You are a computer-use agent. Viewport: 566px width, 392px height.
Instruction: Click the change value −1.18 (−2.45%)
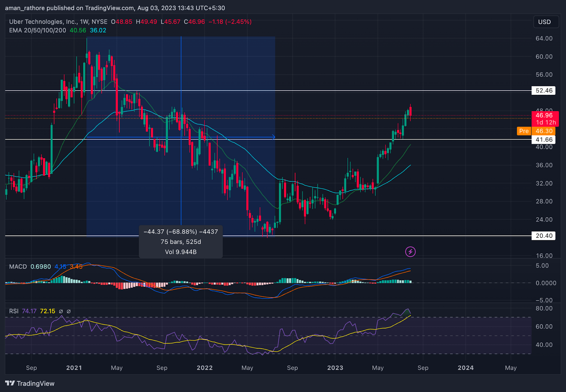(230, 22)
